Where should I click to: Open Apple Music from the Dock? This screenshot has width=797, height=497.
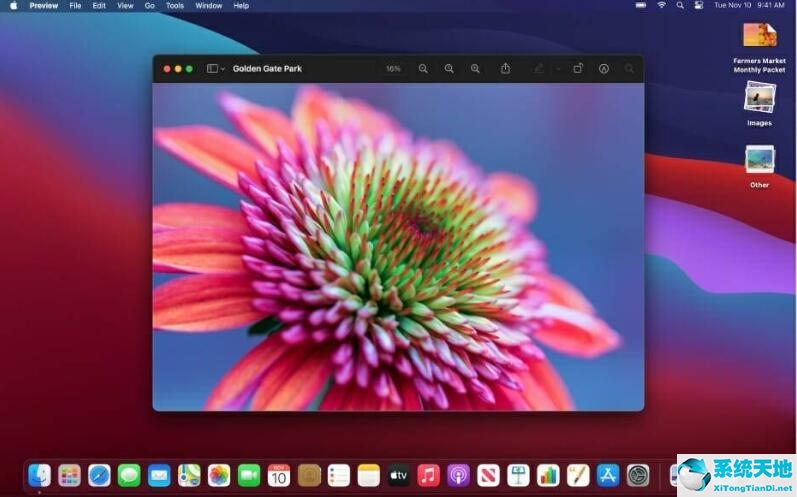point(428,475)
